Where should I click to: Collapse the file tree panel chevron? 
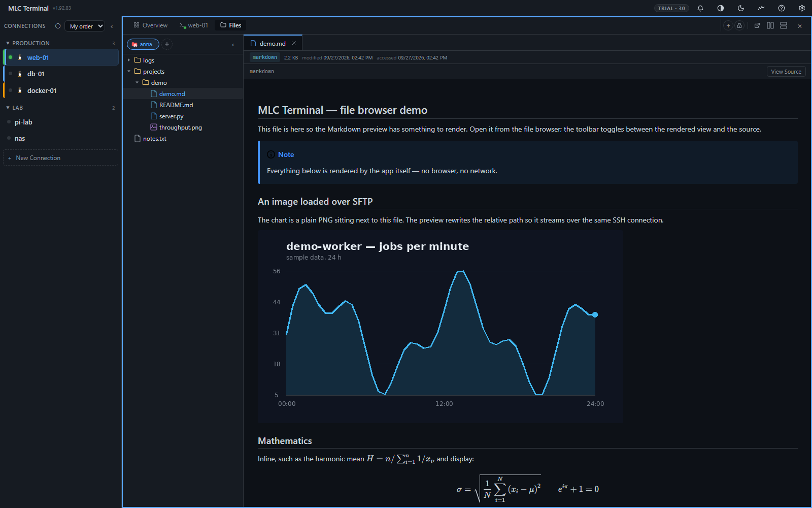(x=233, y=45)
